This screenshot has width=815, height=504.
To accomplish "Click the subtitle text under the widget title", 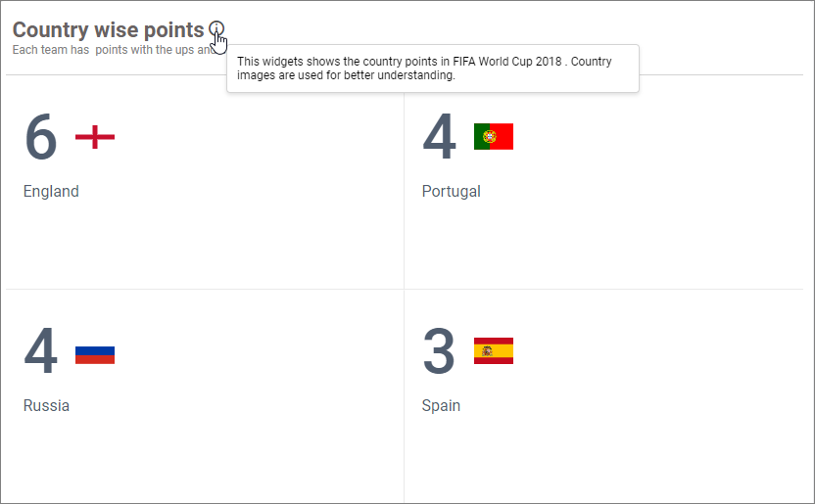I will [108, 50].
